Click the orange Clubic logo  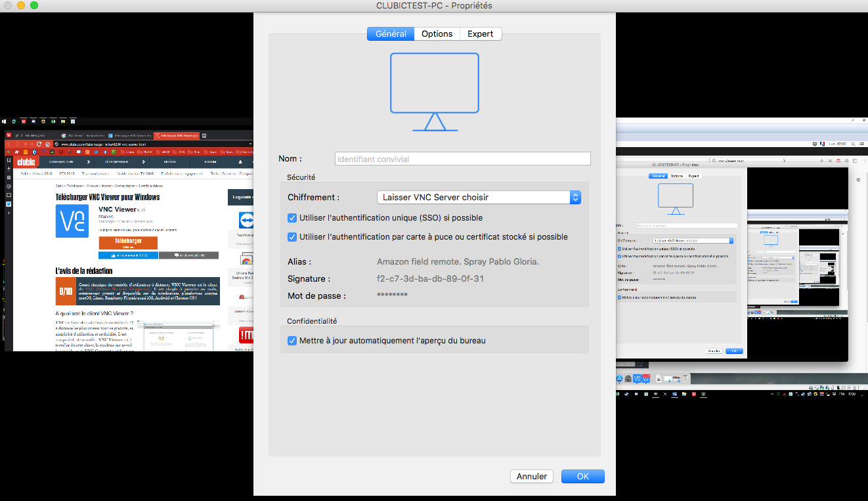click(26, 162)
